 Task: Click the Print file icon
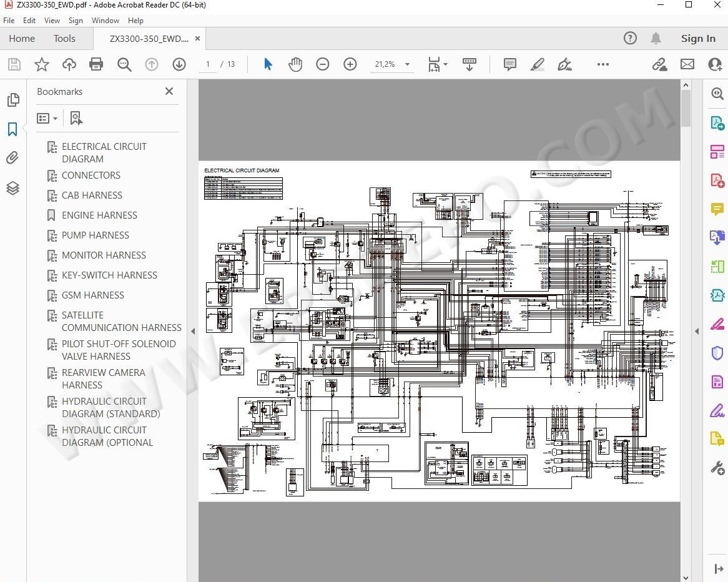(96, 64)
